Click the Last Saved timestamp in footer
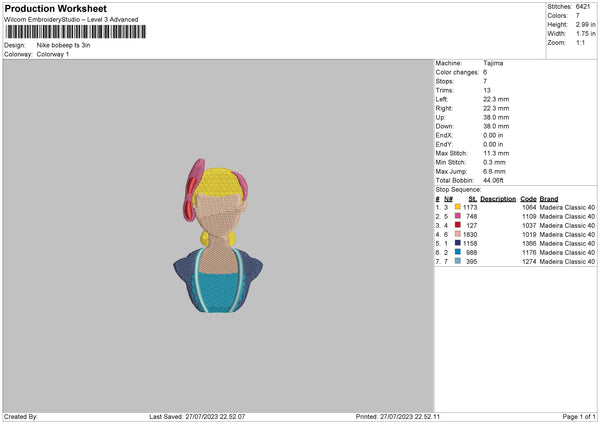The image size is (600, 424). coord(197,416)
